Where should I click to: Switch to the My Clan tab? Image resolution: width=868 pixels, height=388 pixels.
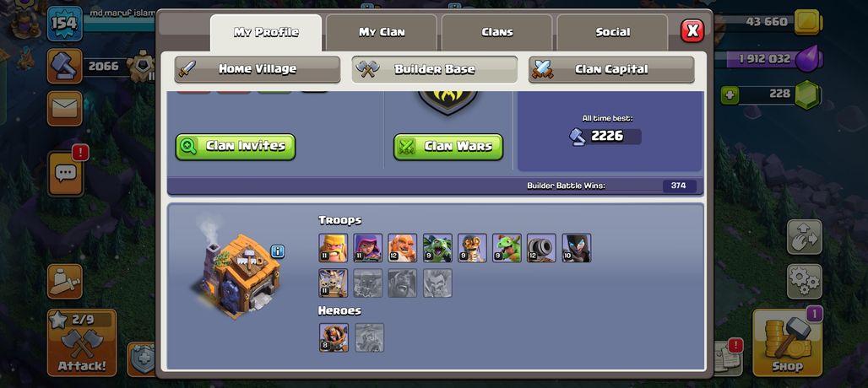coord(382,33)
